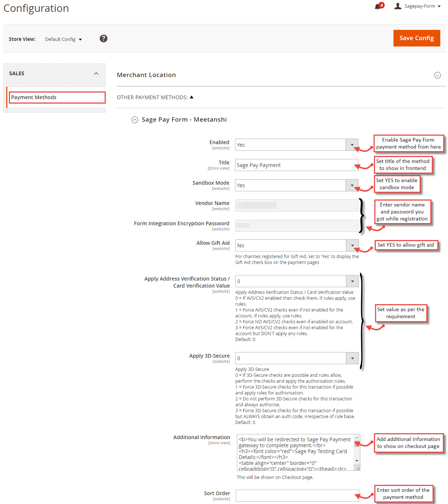The width and height of the screenshot is (448, 504).
Task: Click the Additional Information scrollbar up arrow
Action: click(357, 437)
